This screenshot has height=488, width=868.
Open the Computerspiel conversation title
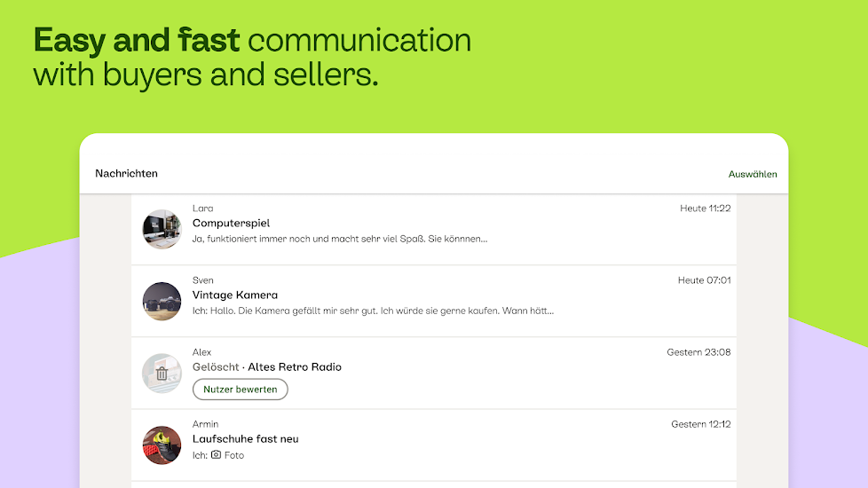pyautogui.click(x=231, y=224)
